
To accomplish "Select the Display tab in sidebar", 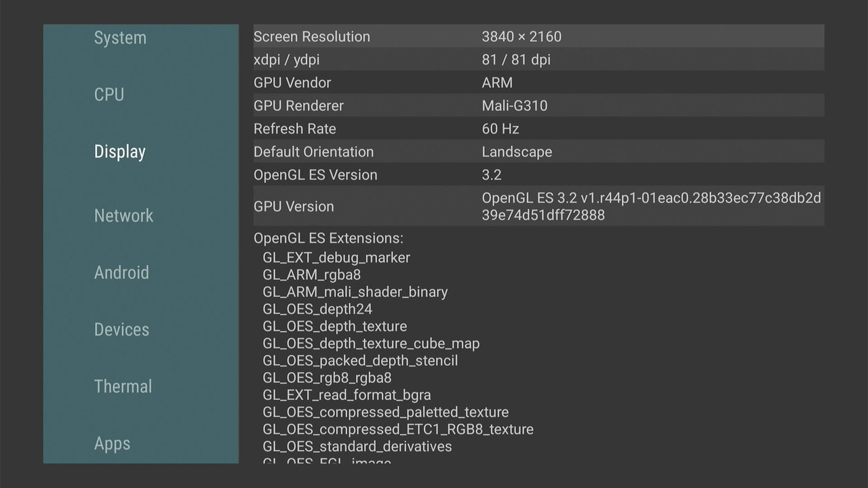I will click(x=119, y=152).
